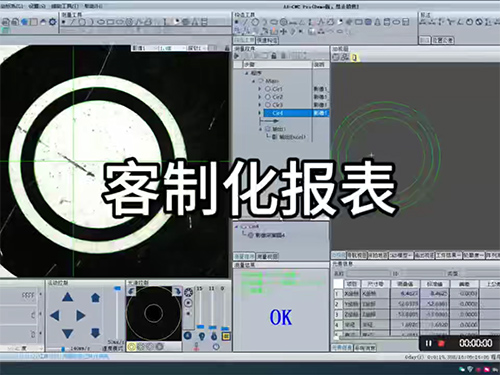This screenshot has width=500, height=375.
Task: Raise Z axis with upper block arrow
Action: click(x=95, y=297)
